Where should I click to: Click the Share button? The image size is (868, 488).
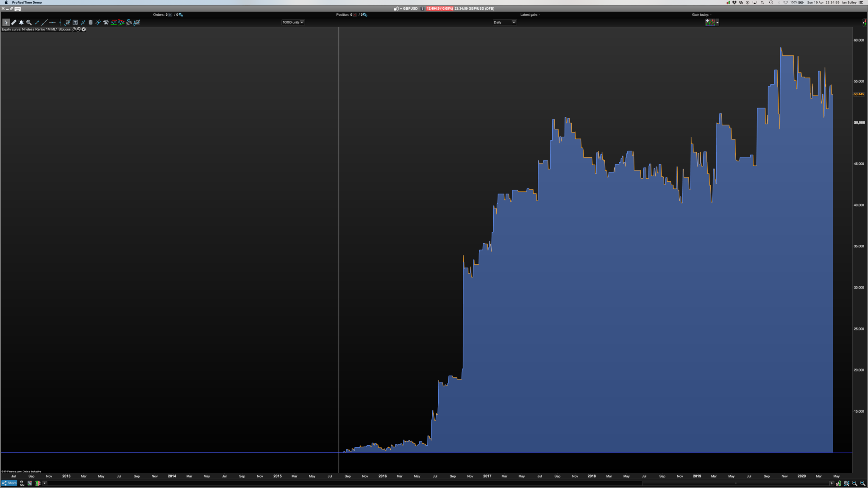[x=9, y=483]
